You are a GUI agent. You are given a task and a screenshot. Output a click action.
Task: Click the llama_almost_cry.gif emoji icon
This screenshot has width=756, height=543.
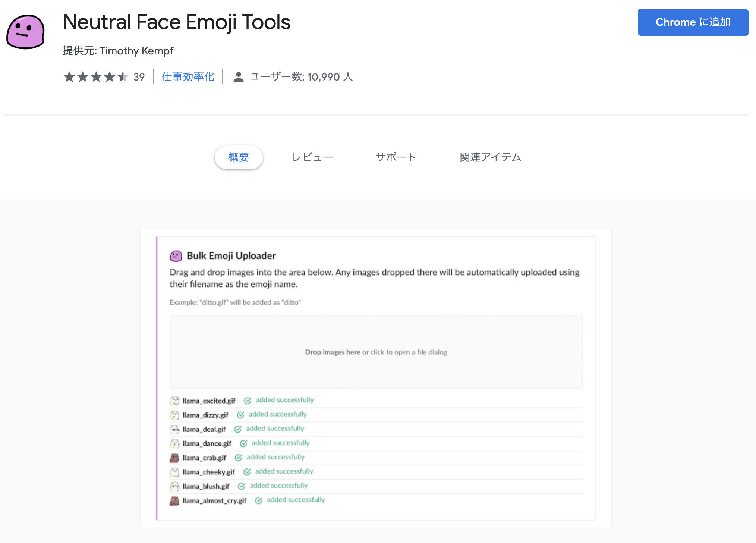(174, 500)
